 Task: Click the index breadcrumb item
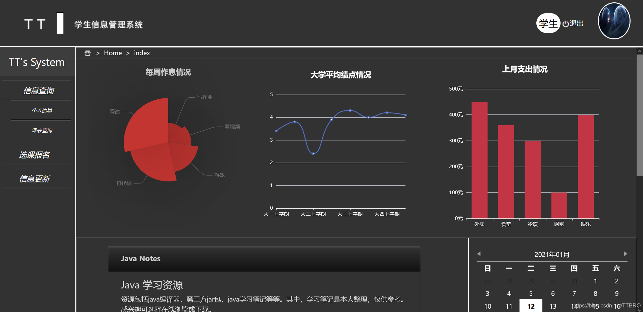coord(142,53)
